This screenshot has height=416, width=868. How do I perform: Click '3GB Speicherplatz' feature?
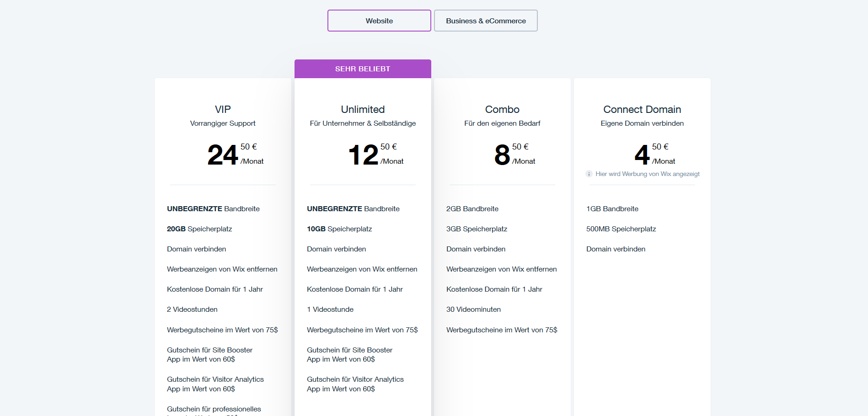point(477,229)
